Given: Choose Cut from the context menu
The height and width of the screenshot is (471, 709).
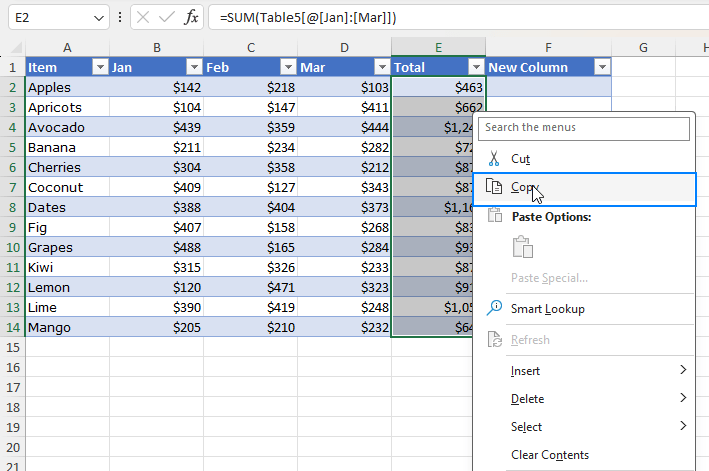Looking at the screenshot, I should (x=584, y=159).
